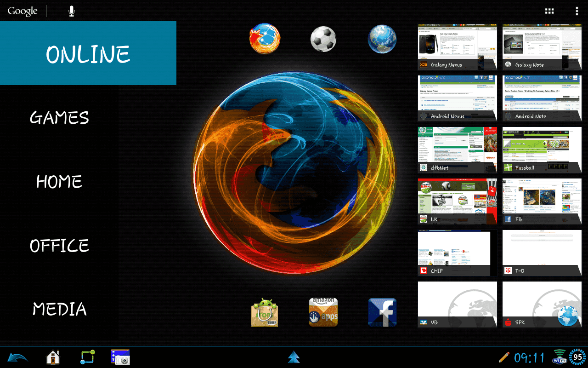This screenshot has width=588, height=368.
Task: Launch the Firefox browser icon
Action: 265,39
